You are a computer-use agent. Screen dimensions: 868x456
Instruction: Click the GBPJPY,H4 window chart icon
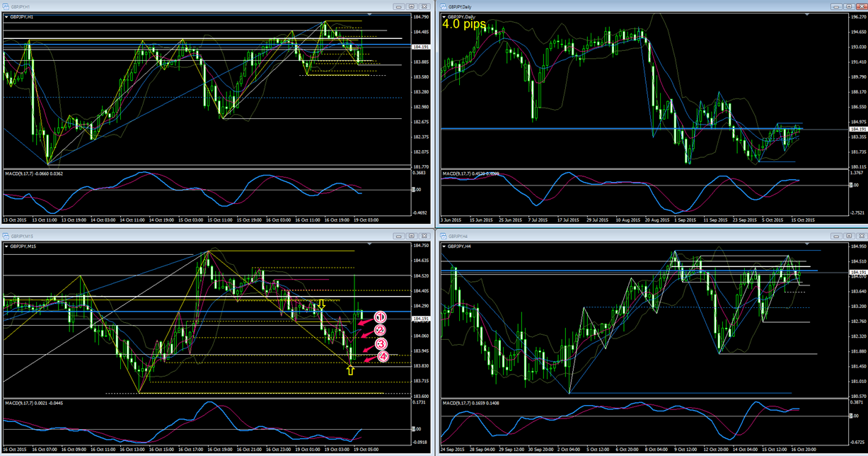[442, 236]
